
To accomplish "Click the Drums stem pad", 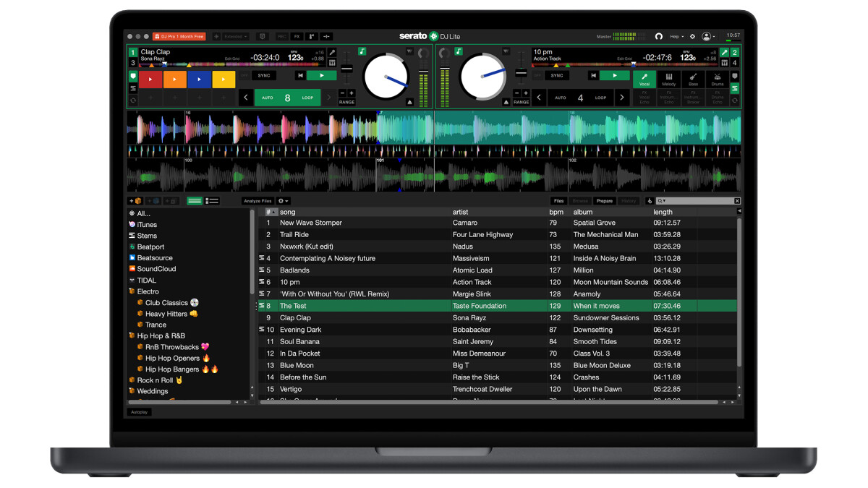I will pos(717,81).
